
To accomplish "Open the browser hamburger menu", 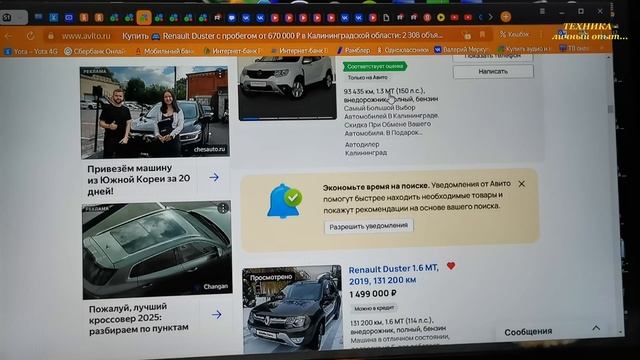I will point(542,11).
